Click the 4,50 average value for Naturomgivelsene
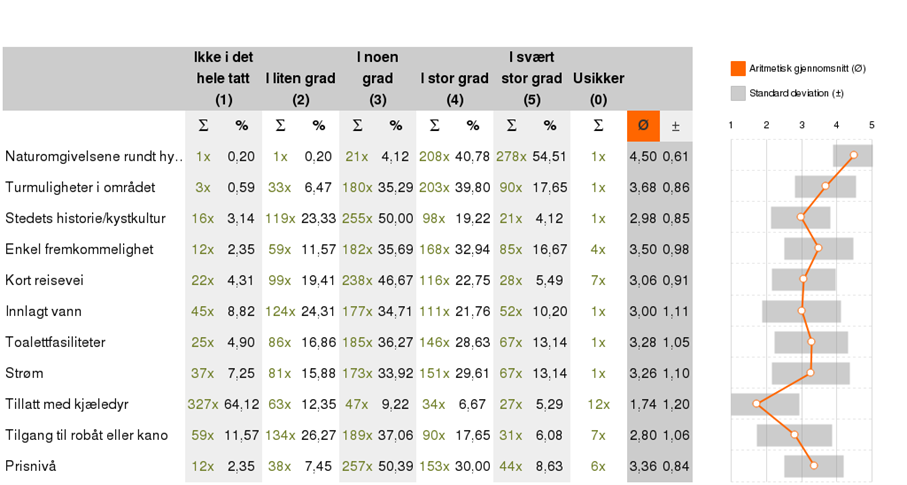Screen dimensions: 907x485 [x=643, y=156]
